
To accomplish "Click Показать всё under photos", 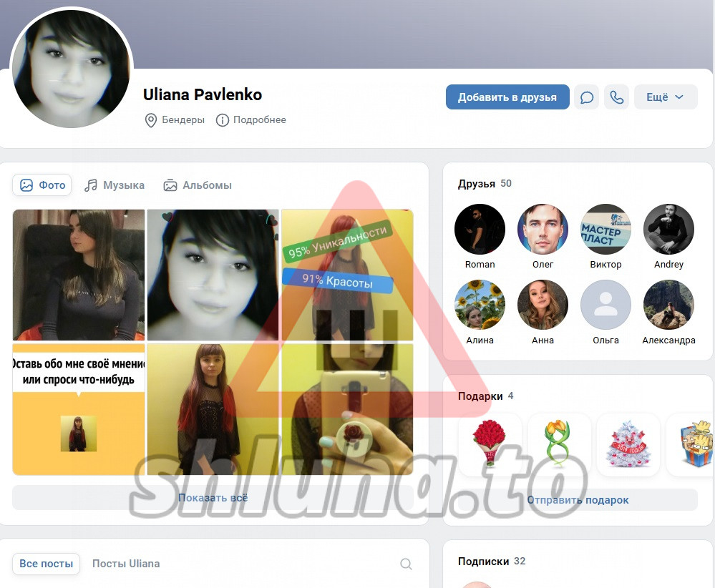I will click(213, 498).
